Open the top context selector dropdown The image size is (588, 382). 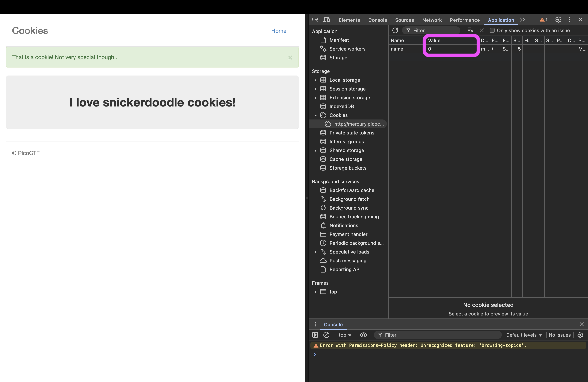pos(345,335)
